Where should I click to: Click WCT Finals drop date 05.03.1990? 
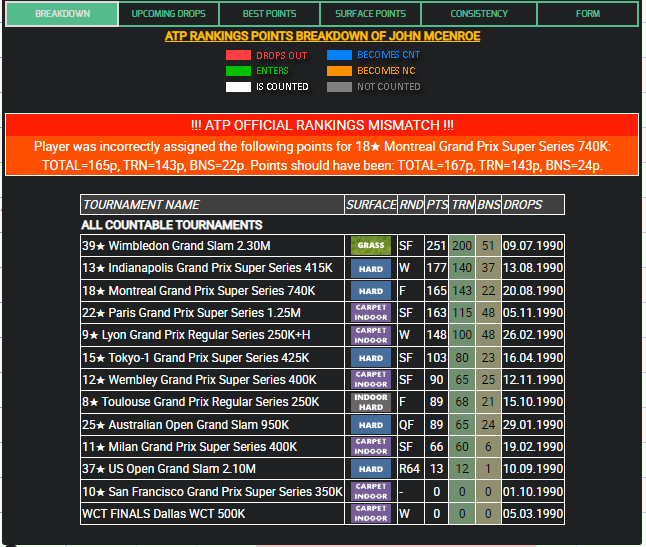click(x=533, y=514)
